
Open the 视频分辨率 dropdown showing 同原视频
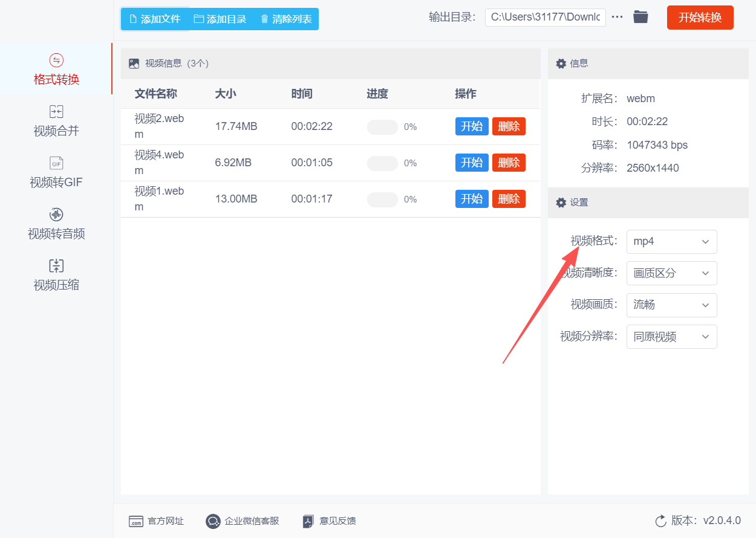[x=671, y=337]
